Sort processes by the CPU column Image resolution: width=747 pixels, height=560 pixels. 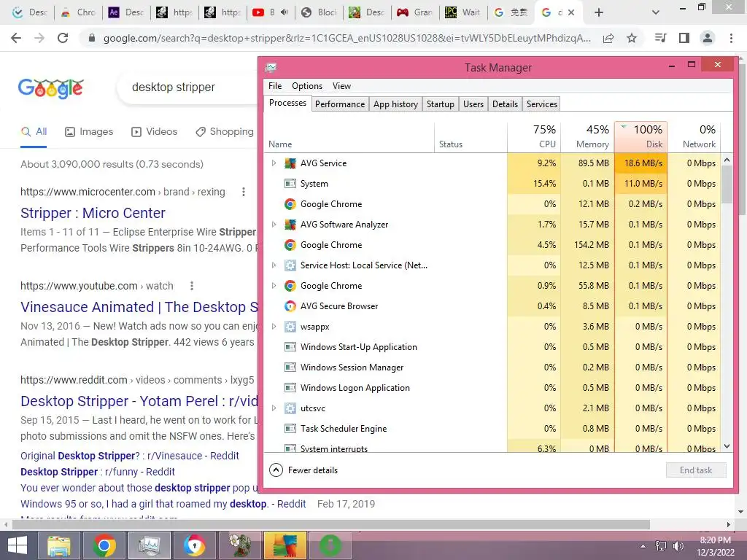534,136
